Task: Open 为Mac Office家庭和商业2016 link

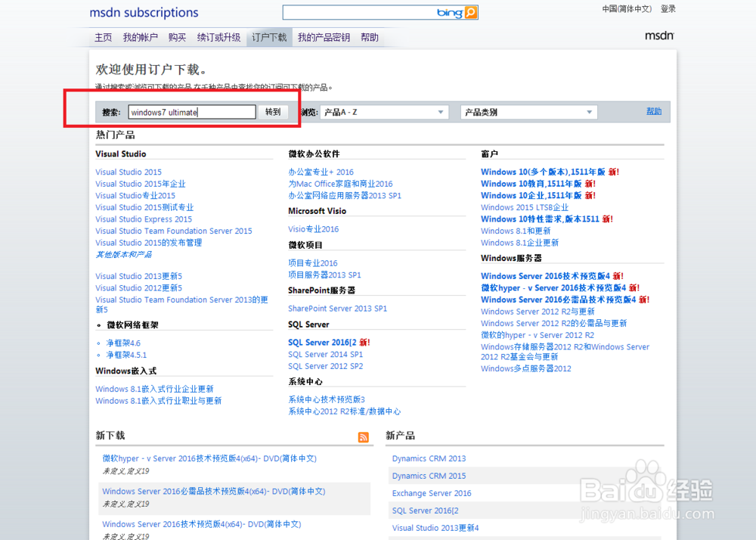Action: (340, 184)
